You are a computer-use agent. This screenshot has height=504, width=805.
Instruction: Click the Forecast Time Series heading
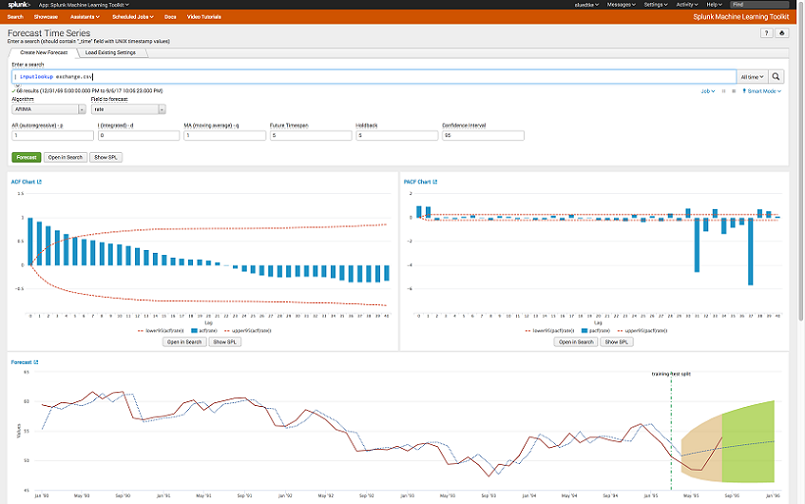click(49, 33)
